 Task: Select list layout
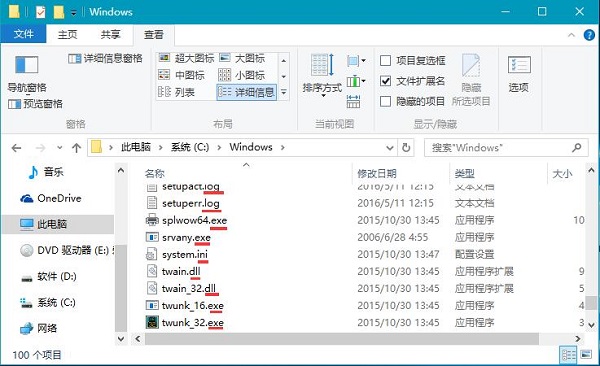[x=176, y=92]
